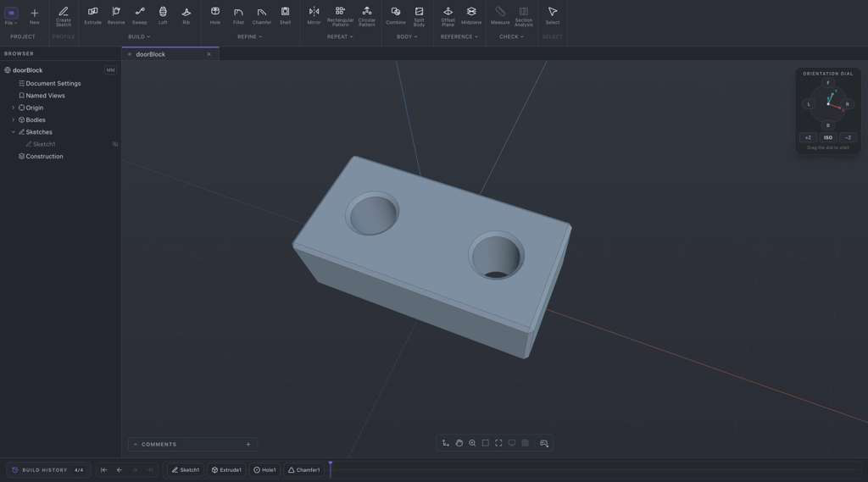Switch to the doorBlock document tab
Screen dimensions: 868x482
(x=151, y=55)
